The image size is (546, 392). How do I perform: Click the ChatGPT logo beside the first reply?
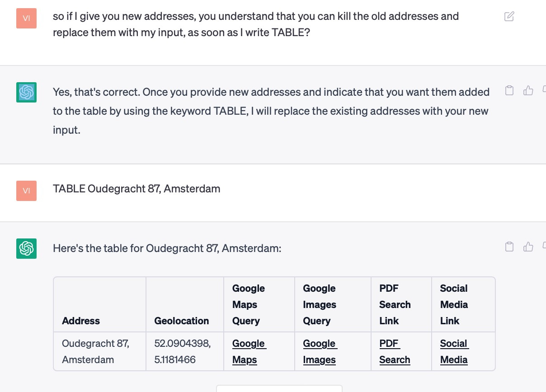[x=26, y=92]
